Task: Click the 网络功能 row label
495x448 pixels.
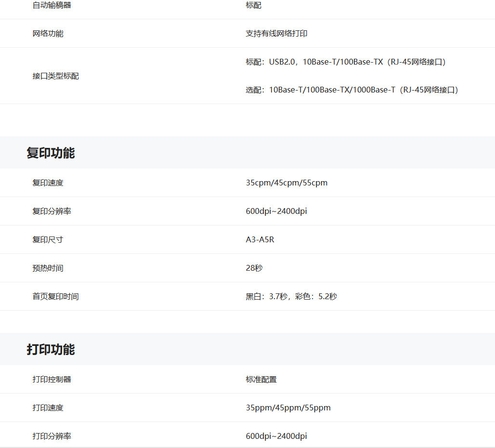Action: coord(48,34)
